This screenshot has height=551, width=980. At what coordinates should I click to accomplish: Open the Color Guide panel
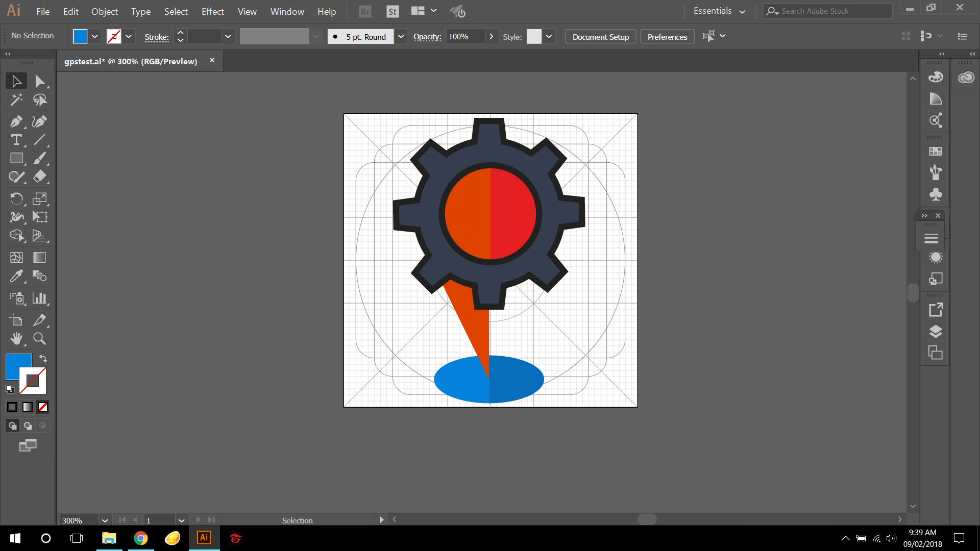pos(936,98)
